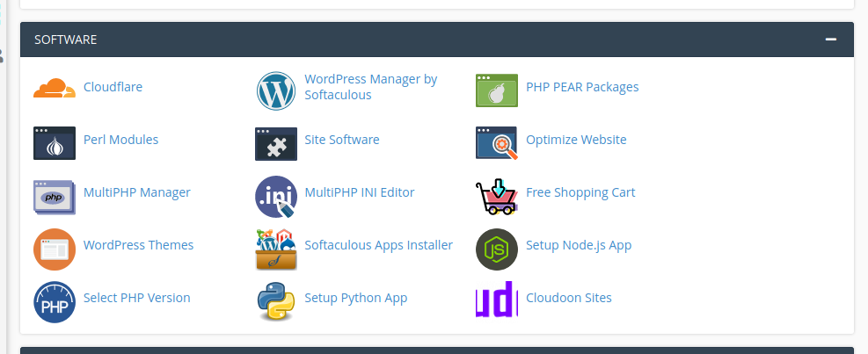Image resolution: width=868 pixels, height=354 pixels.
Task: Click the WordPress Manager logo icon
Action: tap(275, 90)
